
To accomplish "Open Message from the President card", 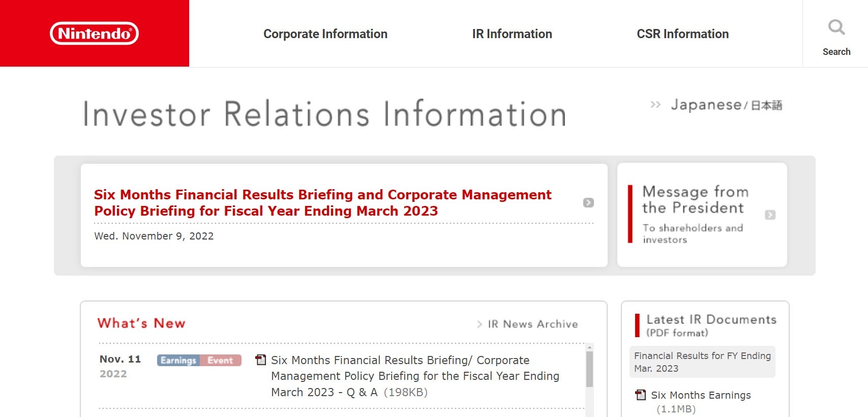I will tap(702, 215).
